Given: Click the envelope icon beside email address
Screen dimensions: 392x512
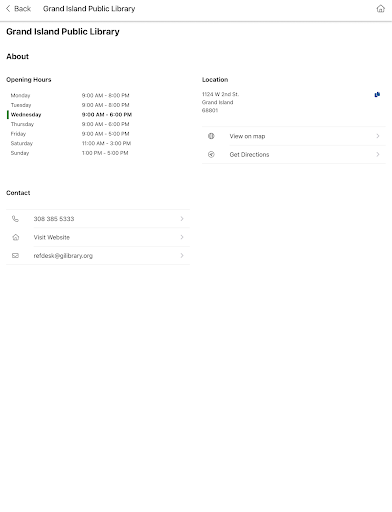Looking at the screenshot, I should pos(15,256).
